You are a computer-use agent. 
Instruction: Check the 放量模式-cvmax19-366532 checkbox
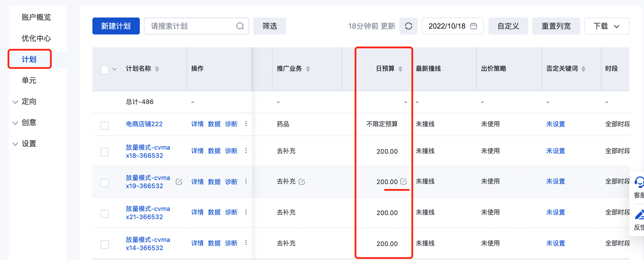coord(105,183)
